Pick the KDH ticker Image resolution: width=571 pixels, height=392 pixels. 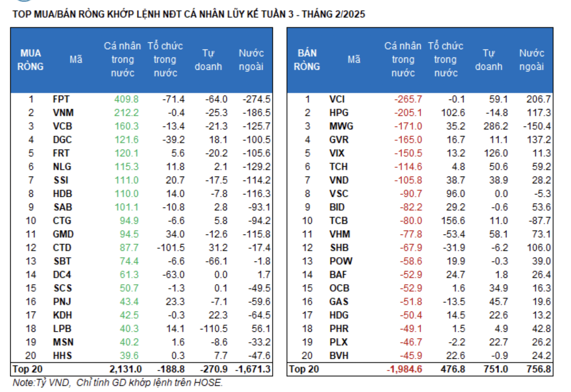[x=63, y=315]
